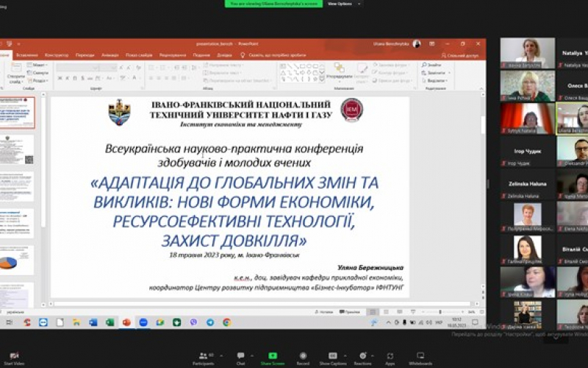Screen dimensions: 588x368
Task: Open the Layout (Макет) dropdown
Action: pos(37,65)
